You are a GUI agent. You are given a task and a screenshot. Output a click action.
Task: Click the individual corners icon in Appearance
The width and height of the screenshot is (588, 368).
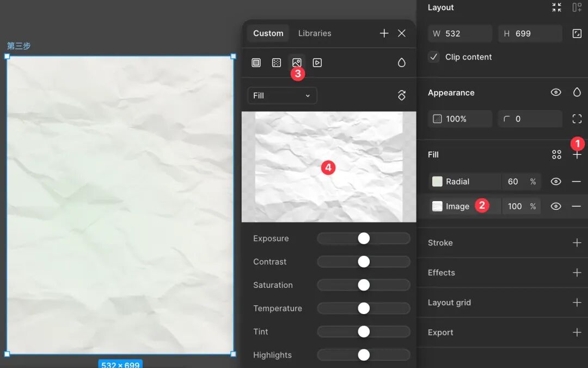[577, 119]
